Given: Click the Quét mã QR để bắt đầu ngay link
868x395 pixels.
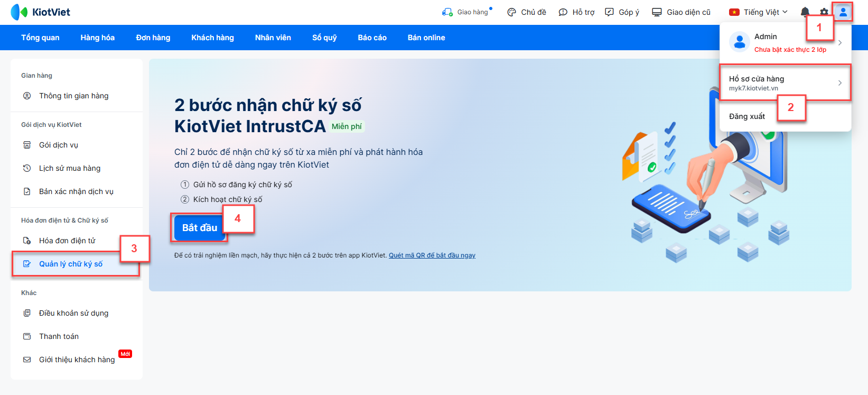Looking at the screenshot, I should [432, 255].
